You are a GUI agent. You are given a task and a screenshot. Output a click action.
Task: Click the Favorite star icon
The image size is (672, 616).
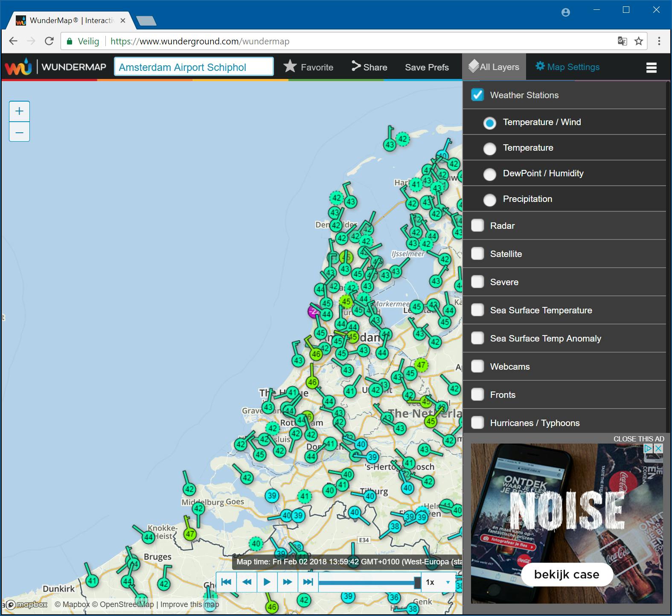290,67
